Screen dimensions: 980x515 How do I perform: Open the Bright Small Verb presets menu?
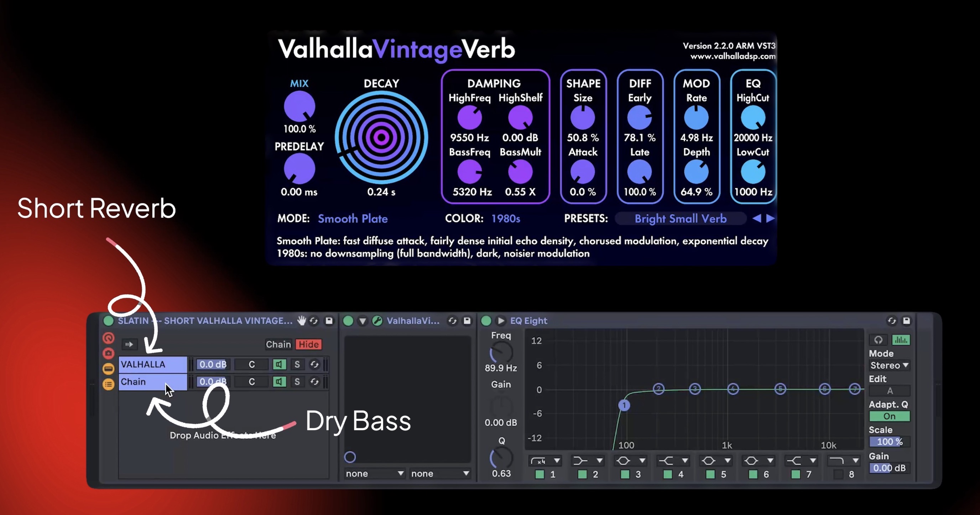(681, 218)
